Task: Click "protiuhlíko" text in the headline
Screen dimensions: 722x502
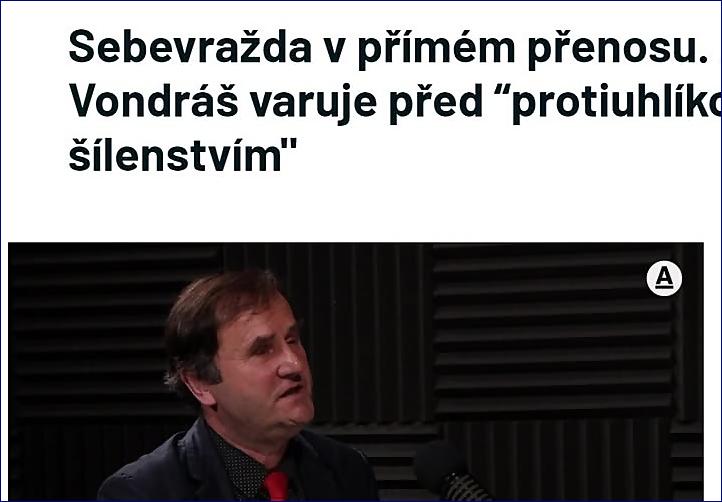Action: tap(617, 103)
